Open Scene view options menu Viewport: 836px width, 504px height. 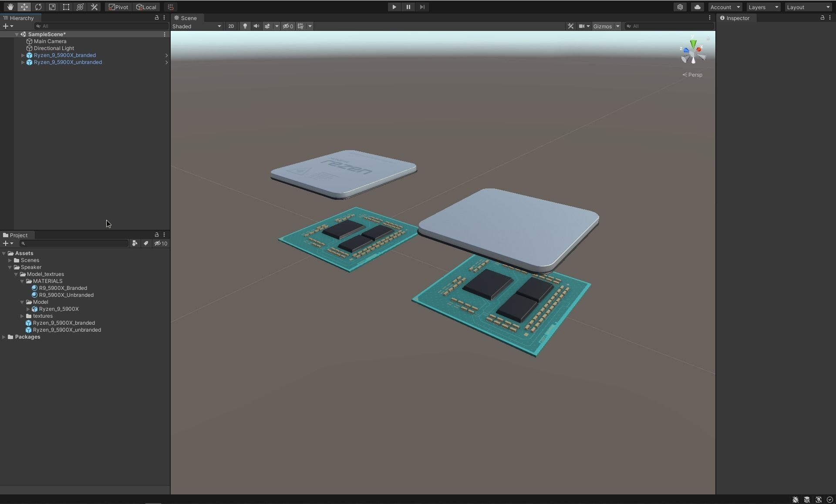coord(710,17)
